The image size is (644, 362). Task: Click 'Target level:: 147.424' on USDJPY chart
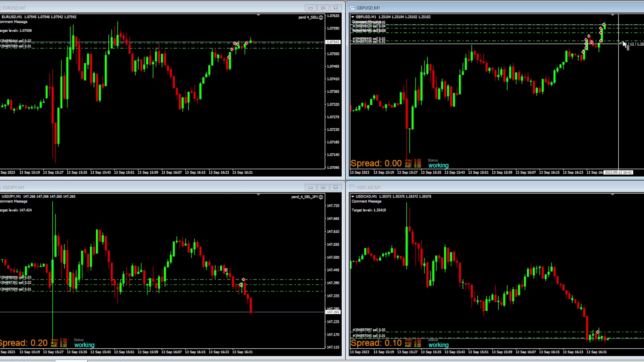[16, 210]
